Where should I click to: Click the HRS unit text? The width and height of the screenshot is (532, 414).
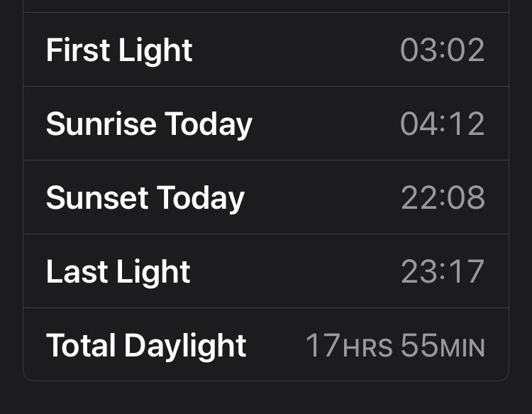point(367,348)
